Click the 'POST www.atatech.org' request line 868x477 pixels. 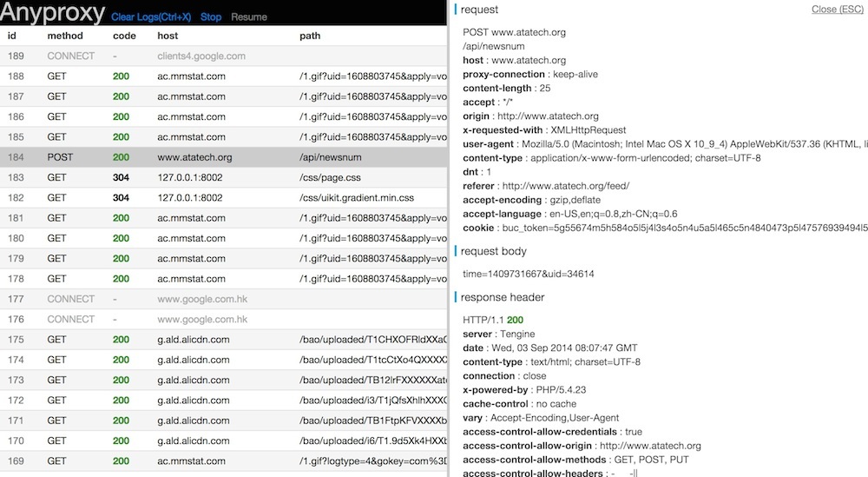pos(514,32)
